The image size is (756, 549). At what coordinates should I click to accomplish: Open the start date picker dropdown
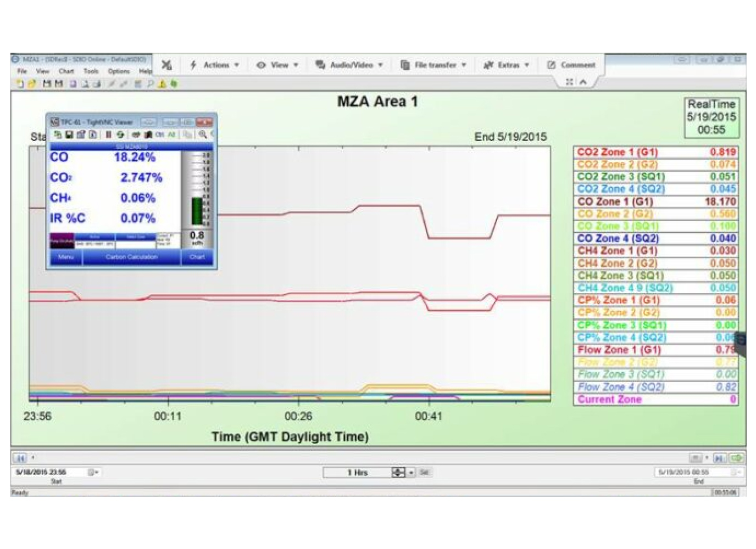93,472
